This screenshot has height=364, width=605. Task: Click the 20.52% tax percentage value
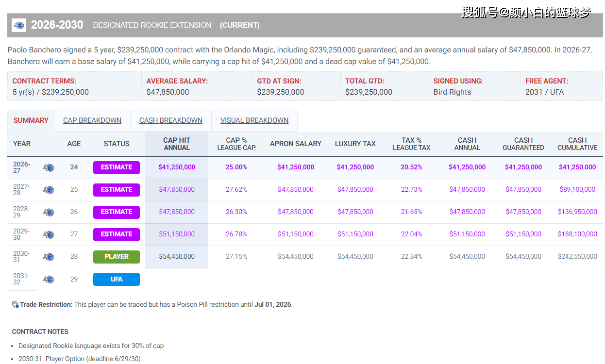[x=412, y=167]
